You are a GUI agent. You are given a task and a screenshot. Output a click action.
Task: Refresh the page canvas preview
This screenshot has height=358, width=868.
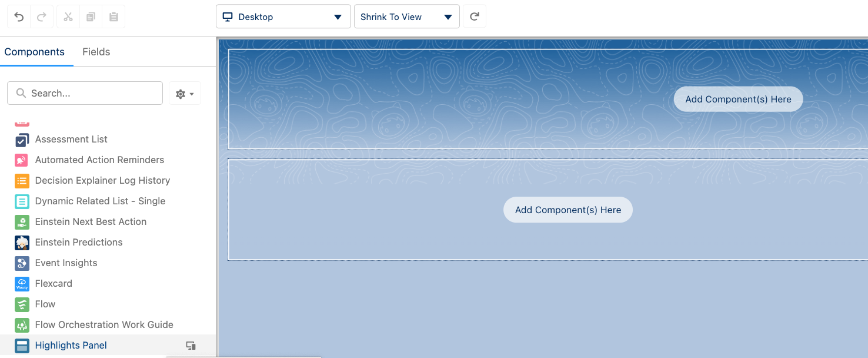point(475,16)
